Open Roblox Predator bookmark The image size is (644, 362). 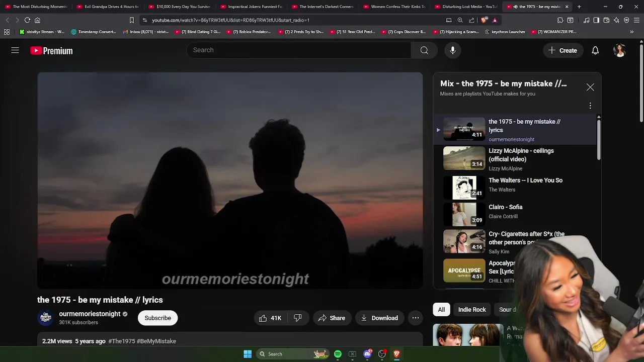[x=249, y=32]
